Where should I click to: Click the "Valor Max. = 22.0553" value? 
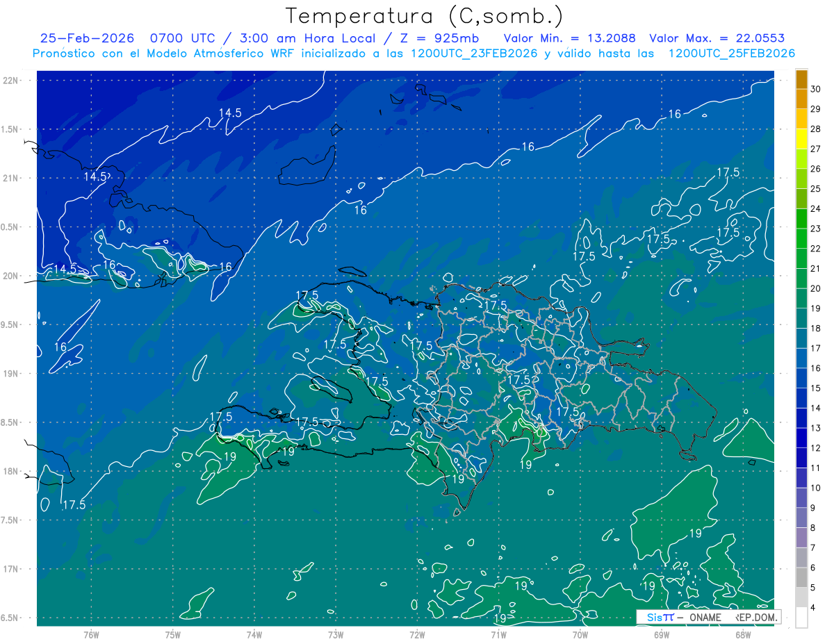click(717, 38)
